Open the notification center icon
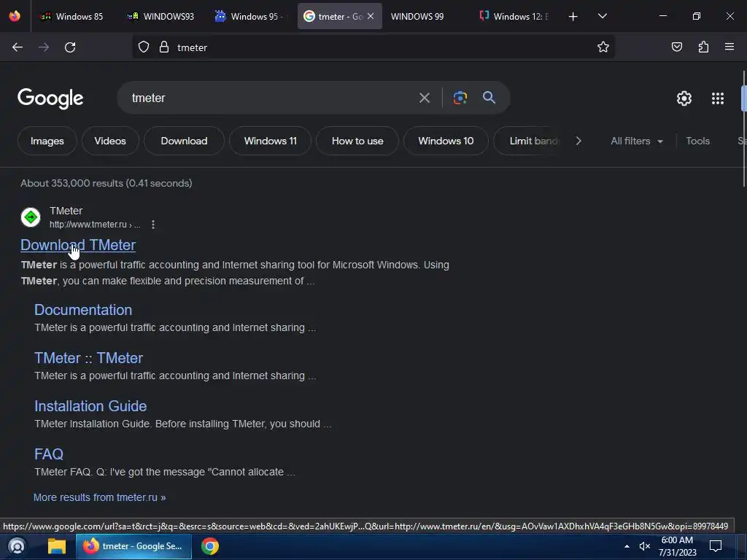The image size is (747, 560). pyautogui.click(x=716, y=546)
